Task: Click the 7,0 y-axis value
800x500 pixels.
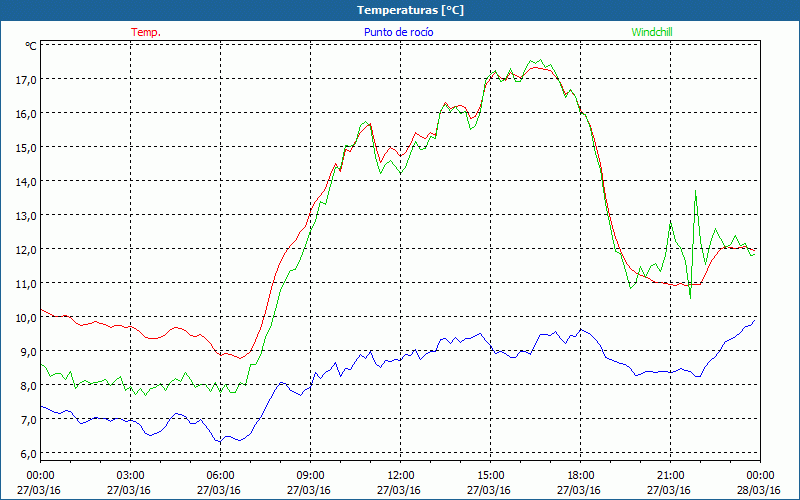Action: coord(29,419)
